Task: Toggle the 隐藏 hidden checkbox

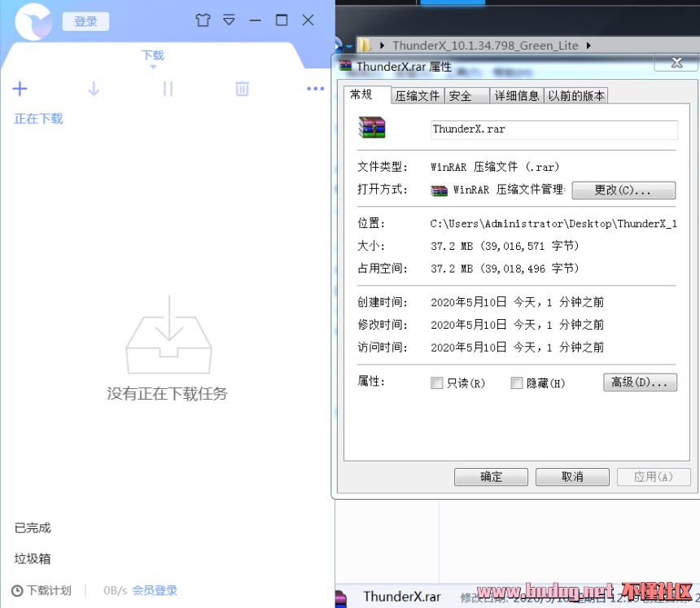Action: coord(517,383)
